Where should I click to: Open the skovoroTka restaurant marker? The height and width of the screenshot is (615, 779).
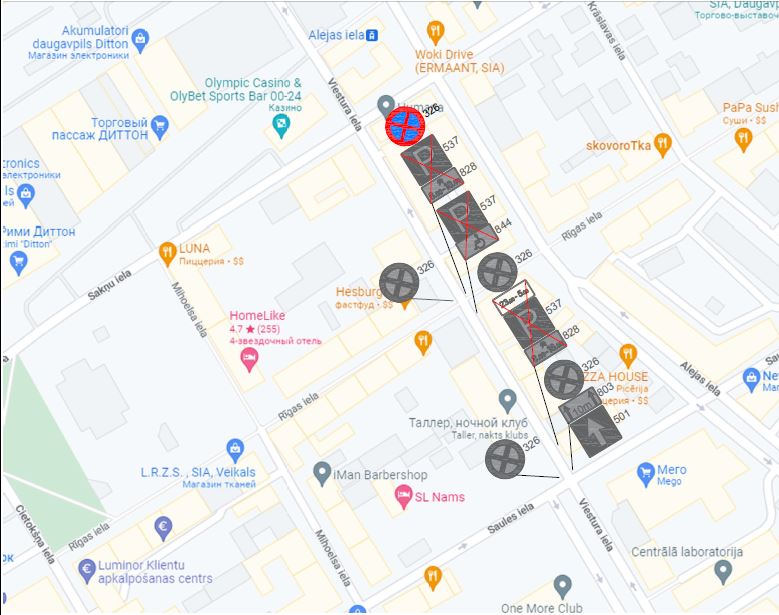[662, 145]
